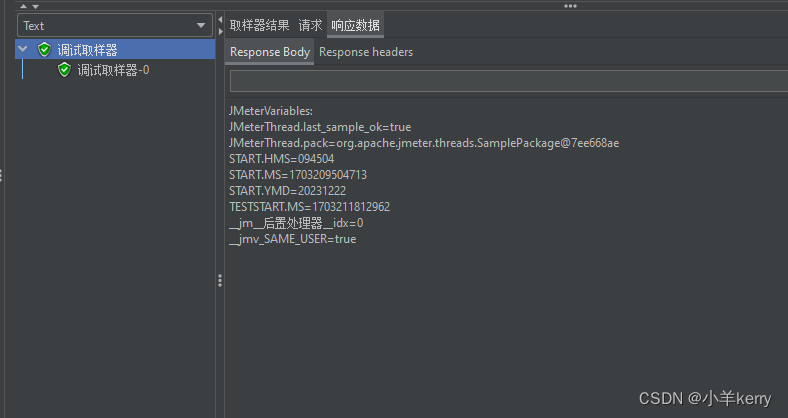The height and width of the screenshot is (418, 788).
Task: Click the vertical dots split-pane handle
Action: [x=220, y=280]
